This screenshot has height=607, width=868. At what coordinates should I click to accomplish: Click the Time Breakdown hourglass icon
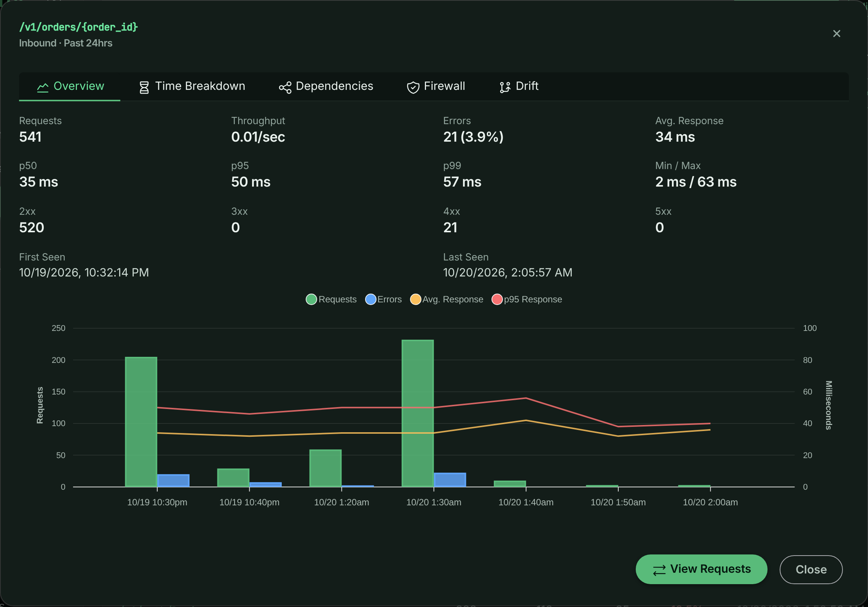point(144,87)
